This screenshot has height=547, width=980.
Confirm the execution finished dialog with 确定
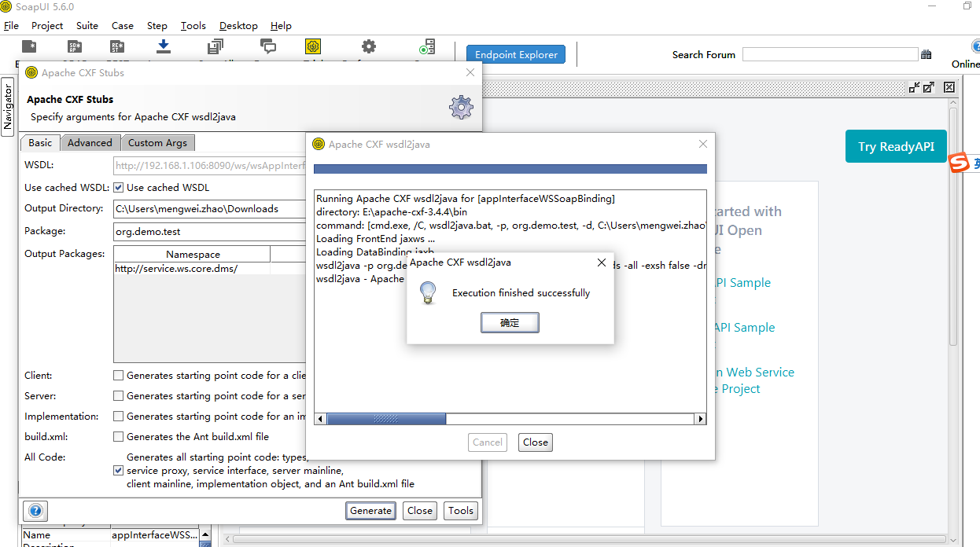(510, 322)
